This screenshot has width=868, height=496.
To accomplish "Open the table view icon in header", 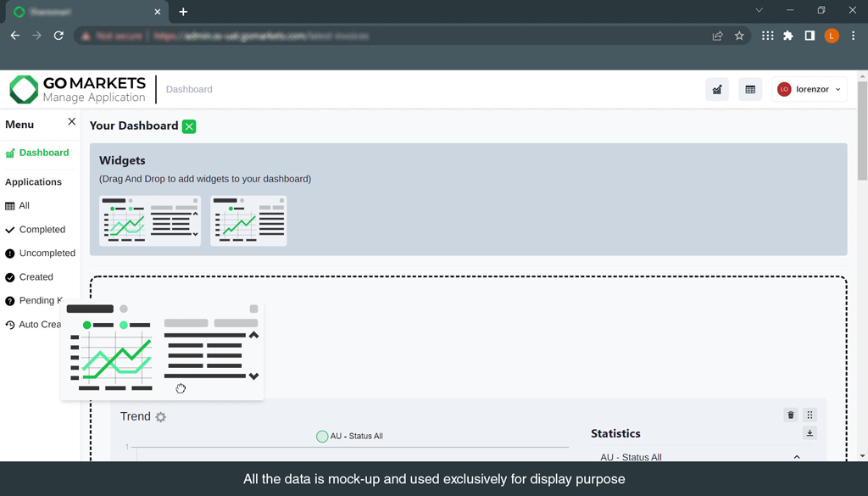I will click(x=750, y=90).
